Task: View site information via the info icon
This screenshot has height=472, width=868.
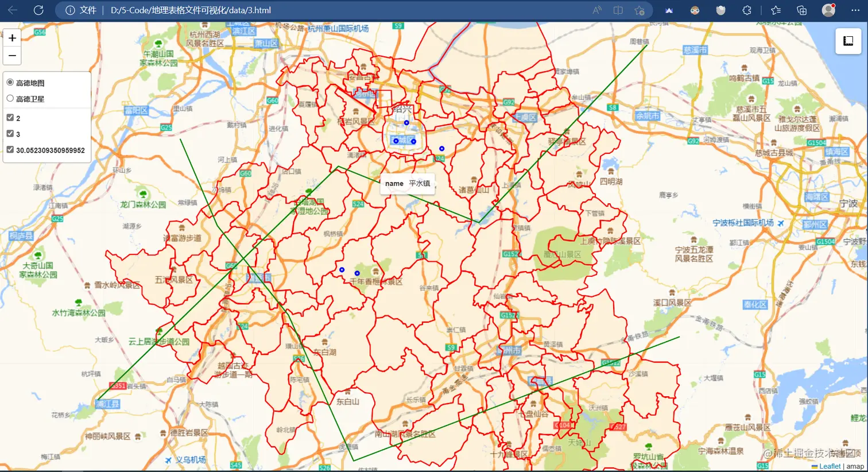Action: [70, 10]
